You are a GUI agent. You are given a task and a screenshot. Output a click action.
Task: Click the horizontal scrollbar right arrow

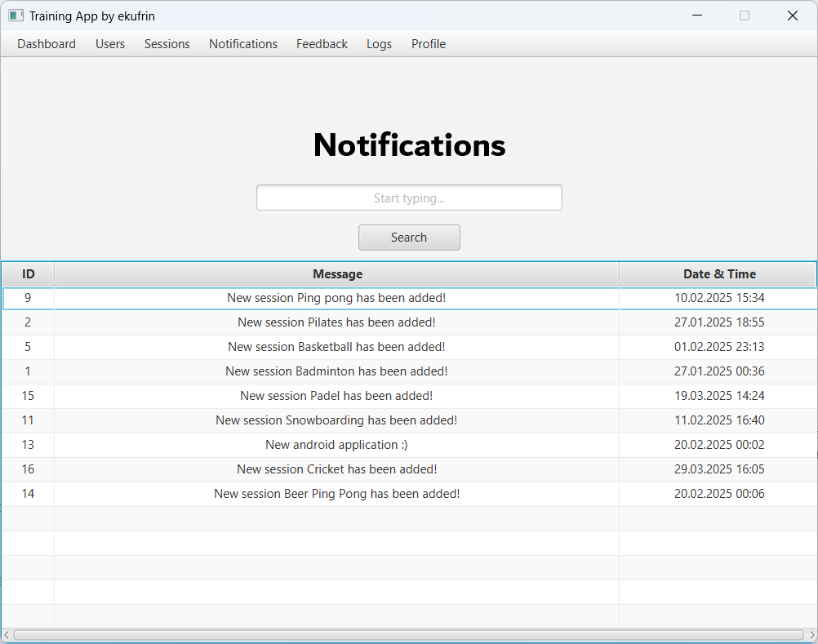click(811, 635)
